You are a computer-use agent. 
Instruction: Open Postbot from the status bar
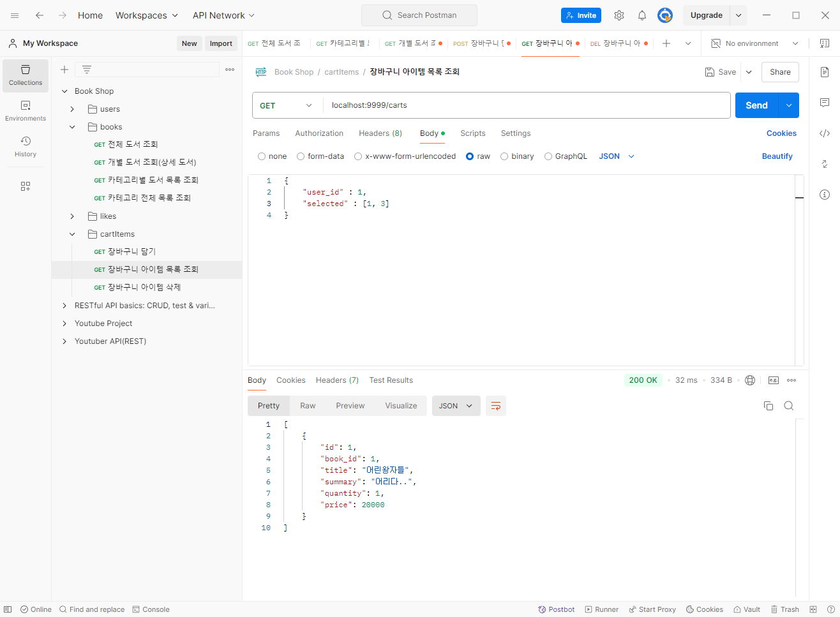tap(556, 609)
